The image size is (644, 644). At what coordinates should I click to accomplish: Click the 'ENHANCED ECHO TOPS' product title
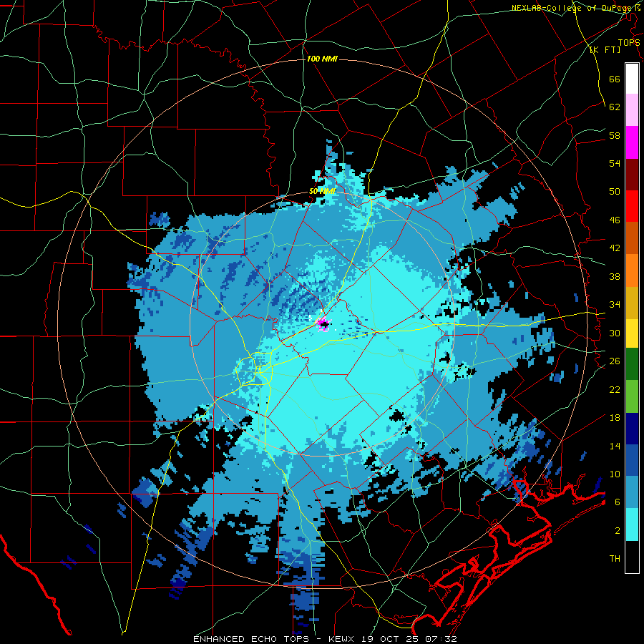[253, 639]
